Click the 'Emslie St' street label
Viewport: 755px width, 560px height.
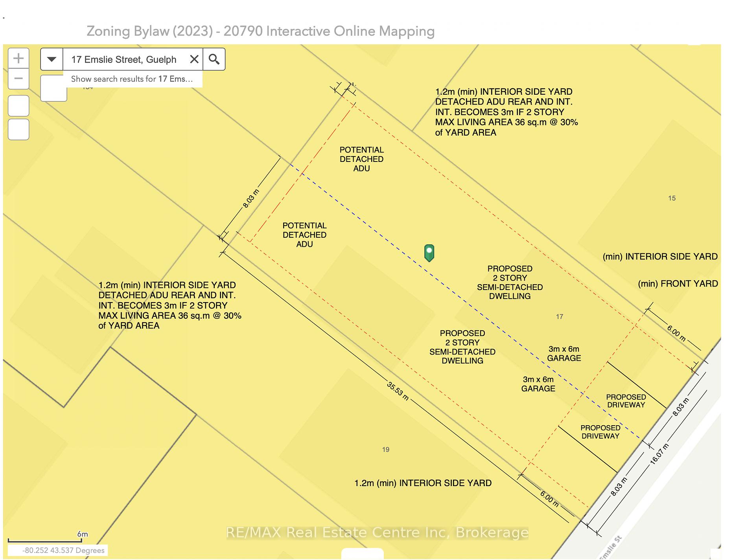point(611,547)
